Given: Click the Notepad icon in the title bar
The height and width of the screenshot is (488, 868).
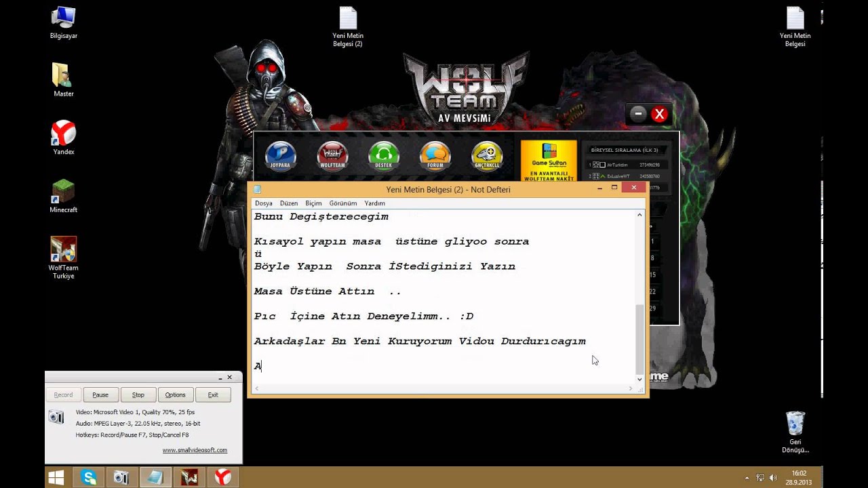Looking at the screenshot, I should pos(258,190).
